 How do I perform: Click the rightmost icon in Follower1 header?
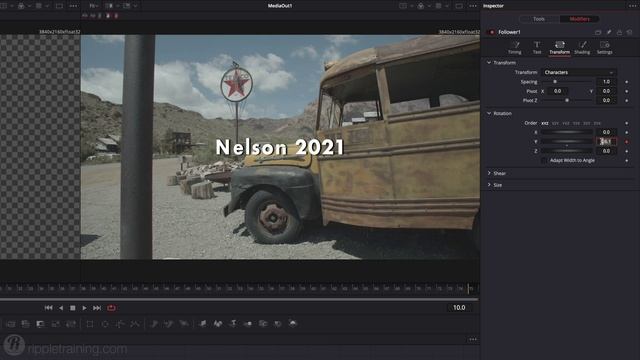coord(629,32)
